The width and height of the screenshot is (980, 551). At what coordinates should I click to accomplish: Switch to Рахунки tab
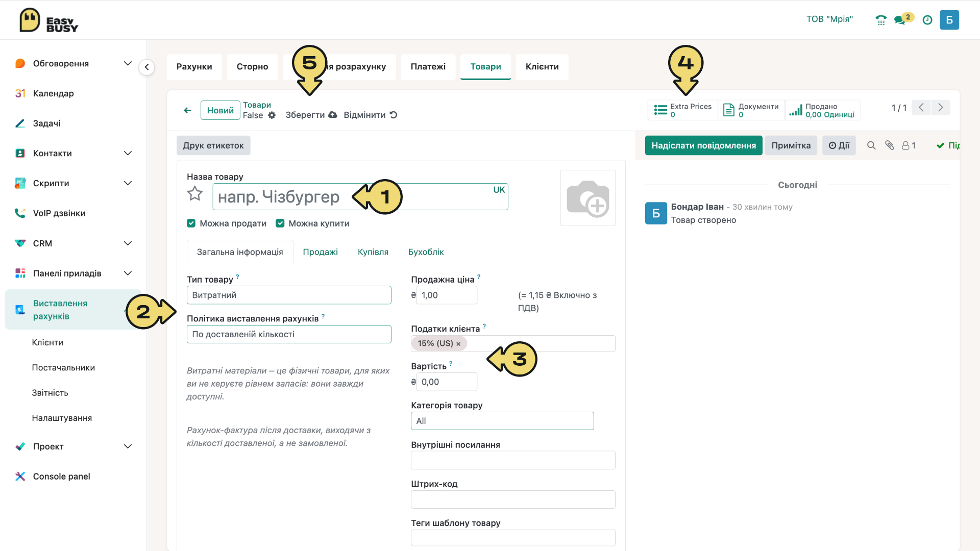pyautogui.click(x=194, y=67)
